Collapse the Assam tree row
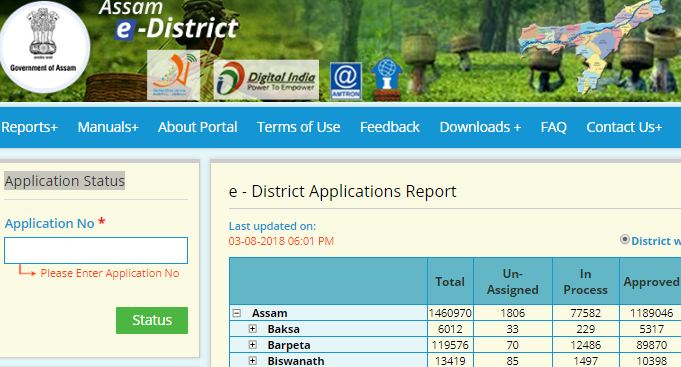Screen dimensions: 681x367 point(237,313)
